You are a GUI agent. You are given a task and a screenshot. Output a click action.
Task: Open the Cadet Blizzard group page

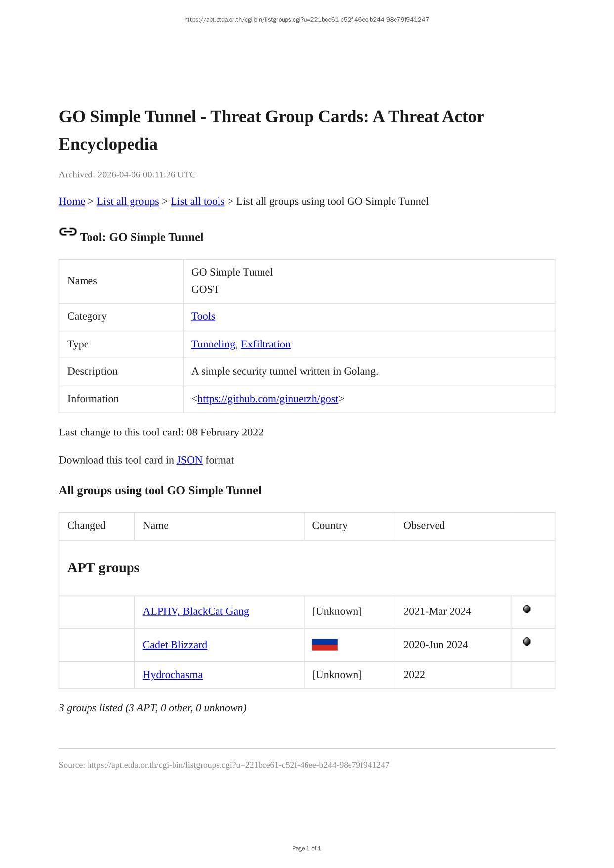pos(175,645)
